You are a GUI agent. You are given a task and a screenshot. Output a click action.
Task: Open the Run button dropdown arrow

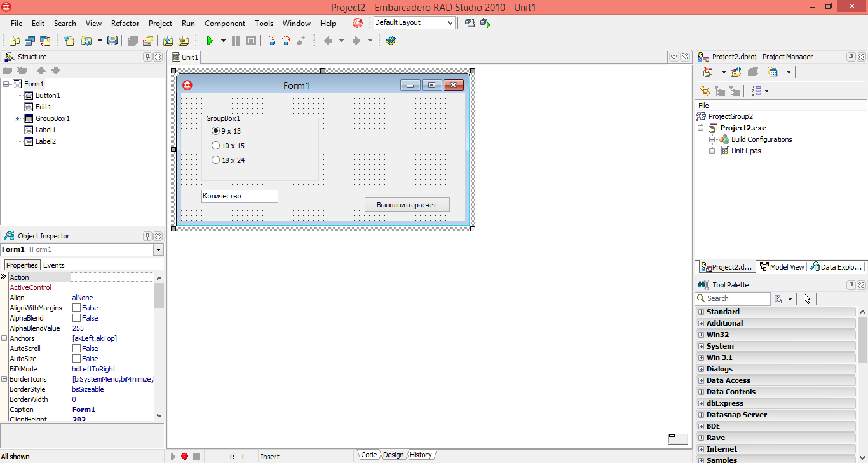223,41
